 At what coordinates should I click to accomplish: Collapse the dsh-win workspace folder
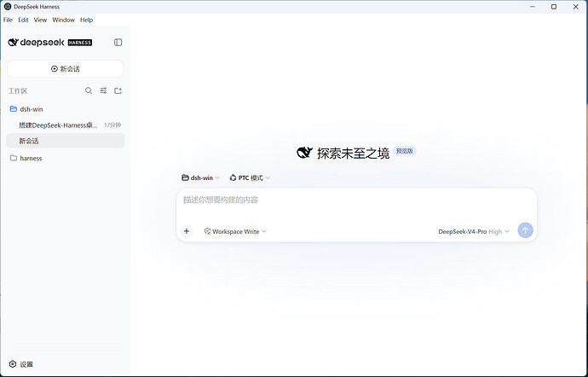pos(66,109)
